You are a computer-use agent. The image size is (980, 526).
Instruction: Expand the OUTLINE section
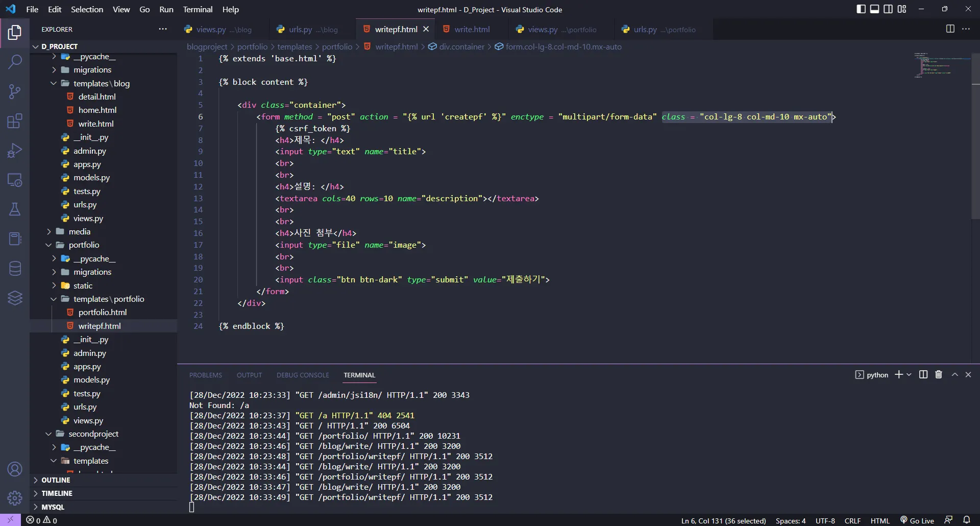tap(56, 480)
